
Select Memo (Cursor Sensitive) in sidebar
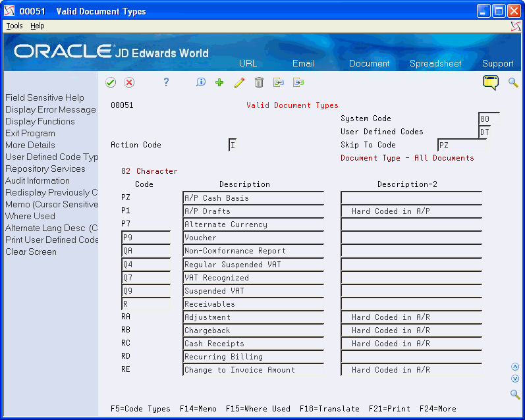point(51,204)
